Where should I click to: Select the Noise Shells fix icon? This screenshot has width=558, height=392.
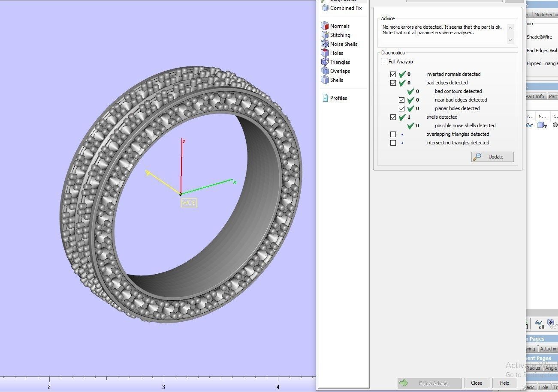click(x=325, y=44)
